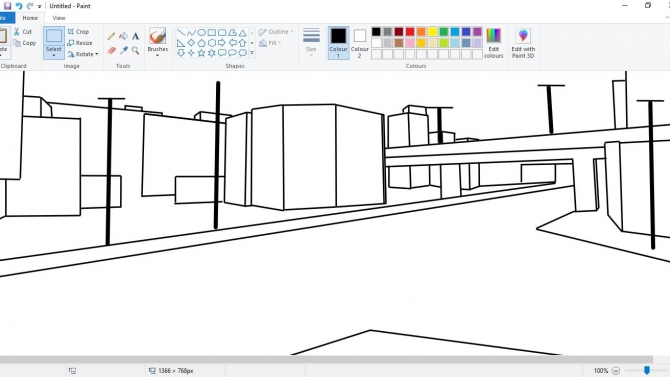
Task: Choose the Six-point star shape
Action: click(x=212, y=53)
